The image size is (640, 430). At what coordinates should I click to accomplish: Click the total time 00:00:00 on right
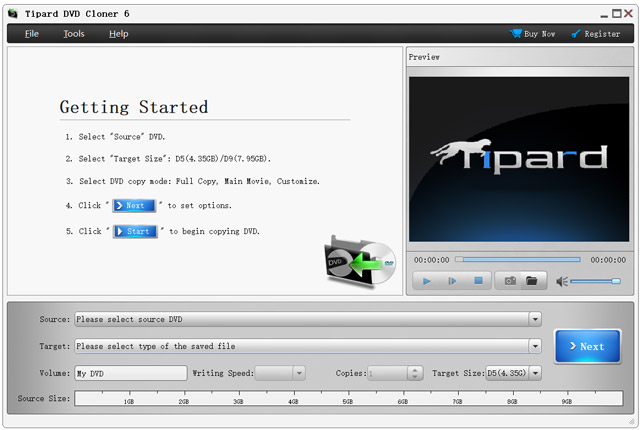click(x=608, y=260)
